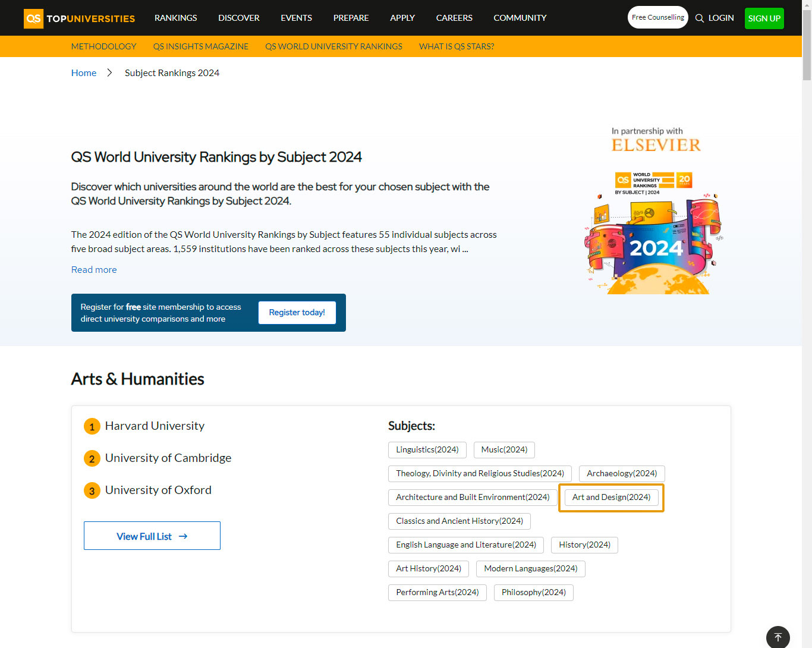812x648 pixels.
Task: Open the Community menu
Action: coord(520,18)
